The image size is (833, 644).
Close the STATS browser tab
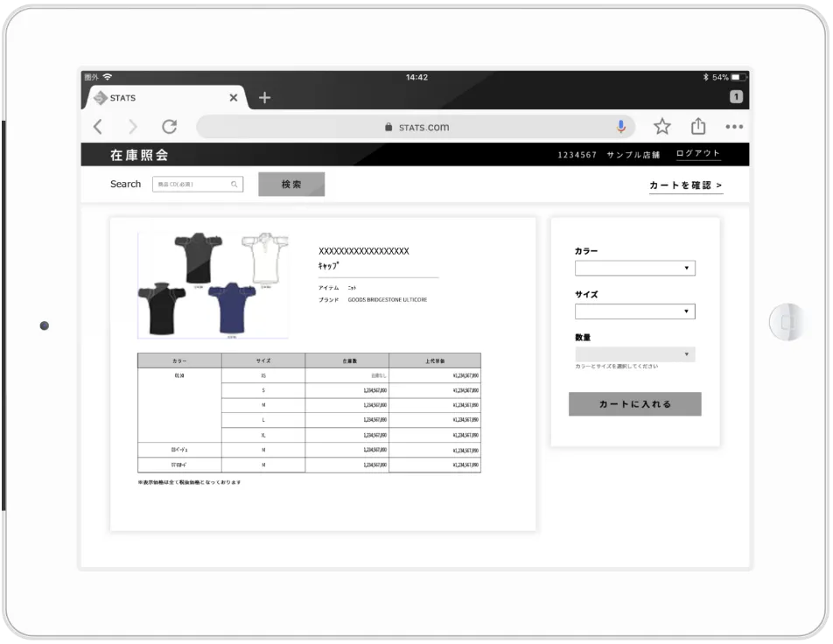pos(234,98)
